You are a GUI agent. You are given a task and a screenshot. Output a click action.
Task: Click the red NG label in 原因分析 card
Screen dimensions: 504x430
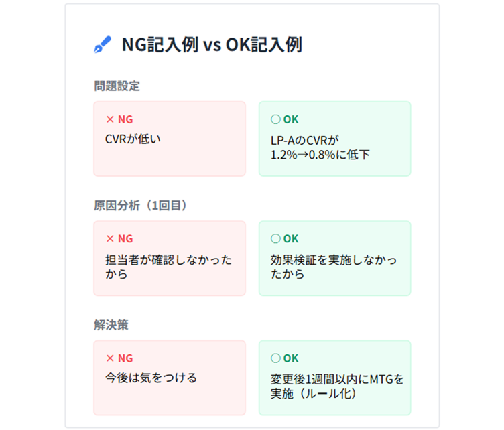coord(125,238)
